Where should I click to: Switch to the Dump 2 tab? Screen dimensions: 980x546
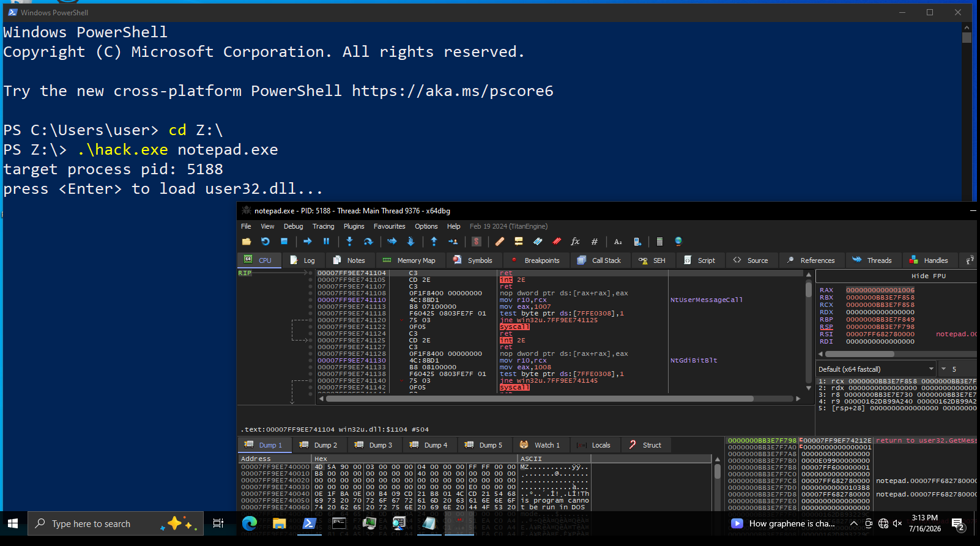tap(318, 445)
